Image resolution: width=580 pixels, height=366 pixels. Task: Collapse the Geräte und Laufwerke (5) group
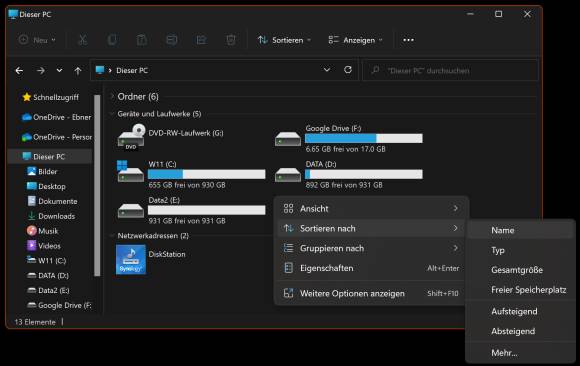(x=112, y=114)
